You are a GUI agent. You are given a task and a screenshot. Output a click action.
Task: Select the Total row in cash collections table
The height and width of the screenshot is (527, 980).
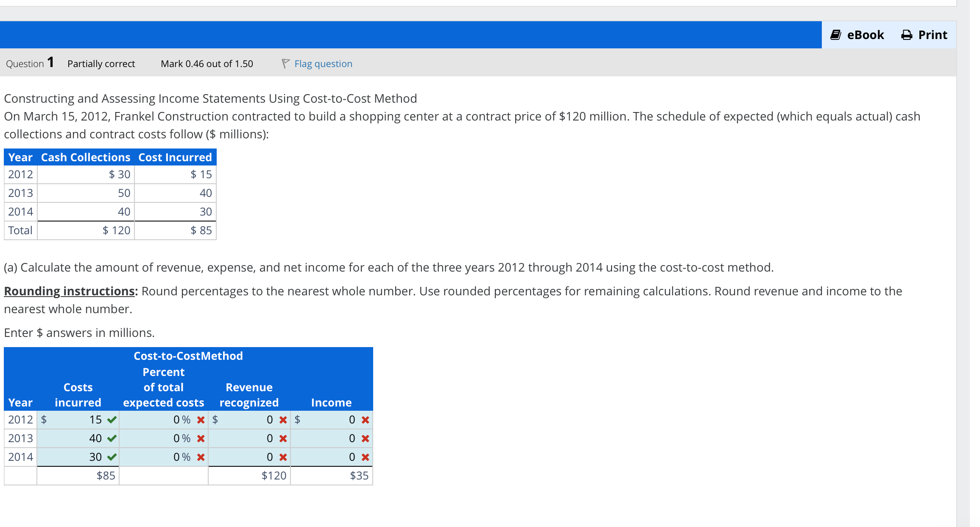click(x=20, y=230)
